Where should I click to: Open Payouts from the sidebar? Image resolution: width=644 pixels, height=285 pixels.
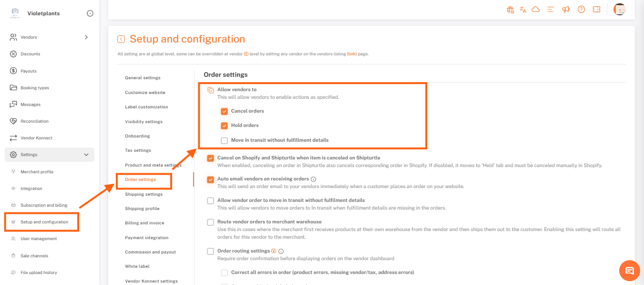[28, 71]
